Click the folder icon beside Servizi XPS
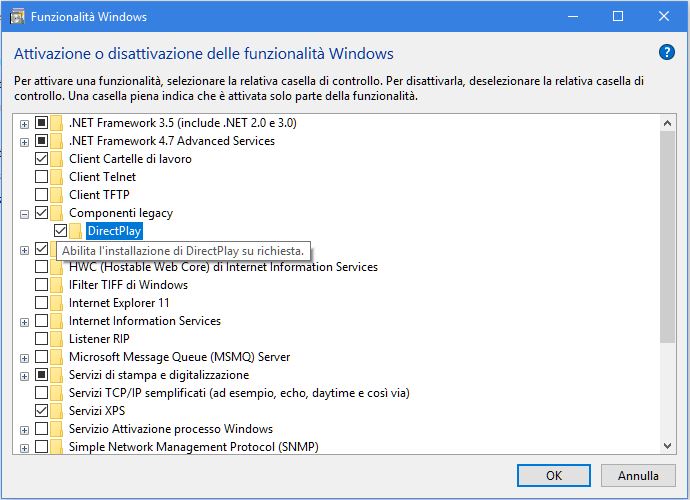Viewport: 690px width, 500px height. [x=58, y=411]
